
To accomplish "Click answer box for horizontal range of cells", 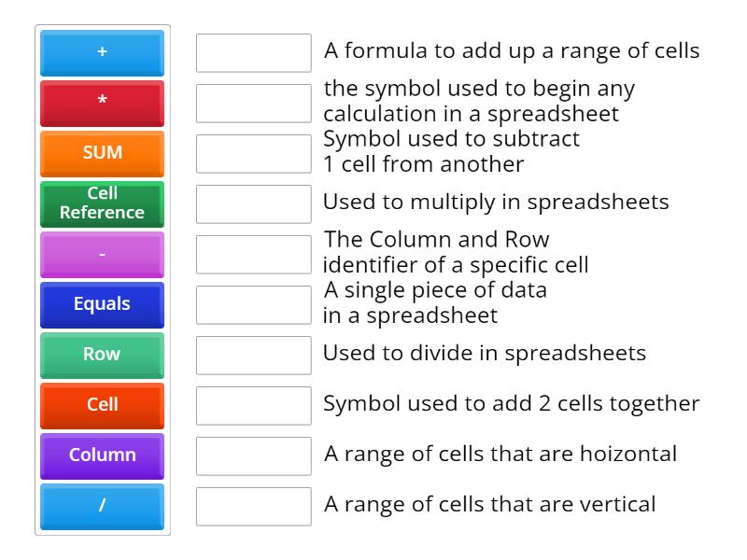I will click(x=253, y=456).
